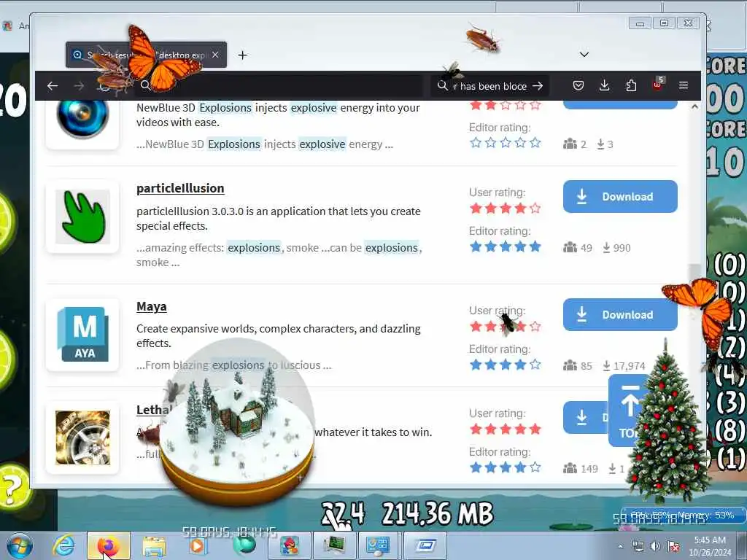Switch to the search results tab

(x=146, y=55)
